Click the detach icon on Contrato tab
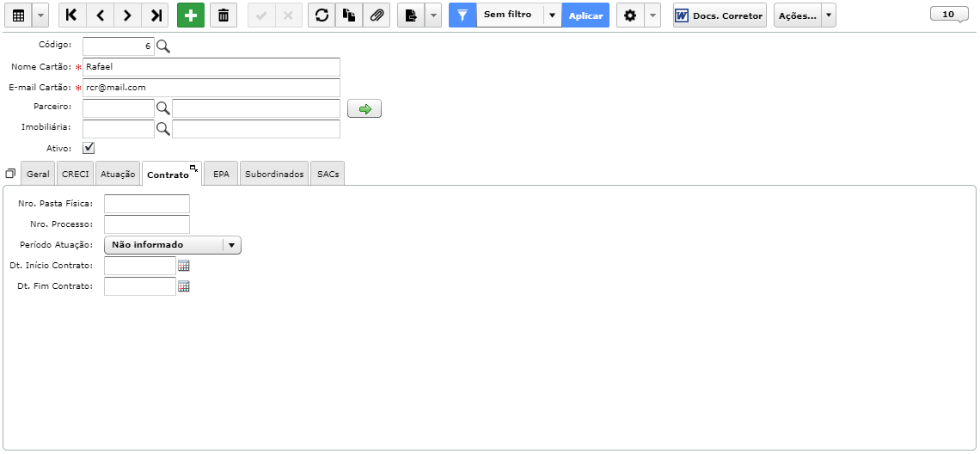Screen dimensions: 980x454 193,169
